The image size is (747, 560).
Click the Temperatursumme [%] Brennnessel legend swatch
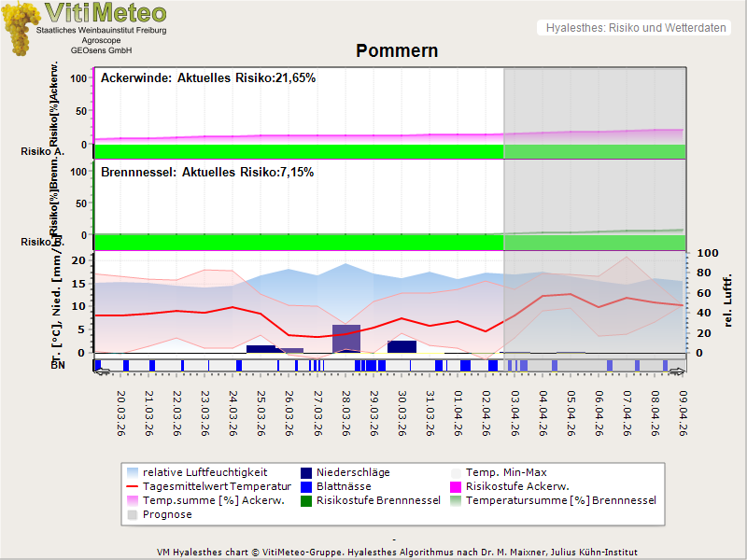tap(457, 500)
